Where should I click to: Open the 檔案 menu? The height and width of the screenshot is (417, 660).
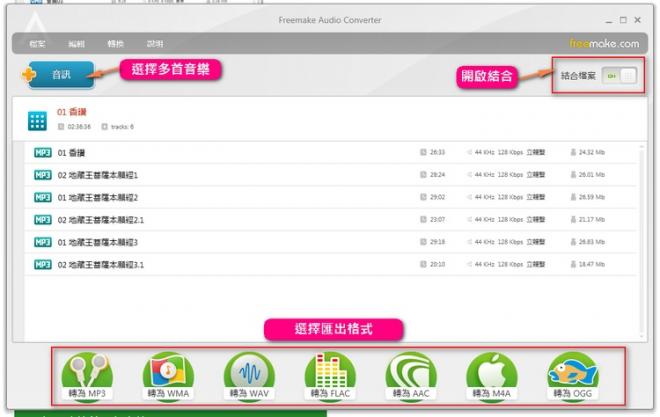[37, 44]
